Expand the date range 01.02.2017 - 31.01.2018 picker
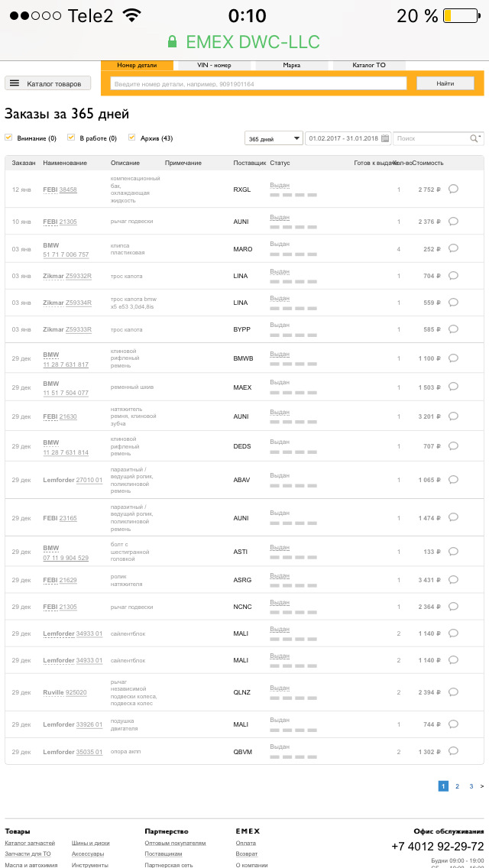Viewport: 489px width, 868px height. (343, 138)
